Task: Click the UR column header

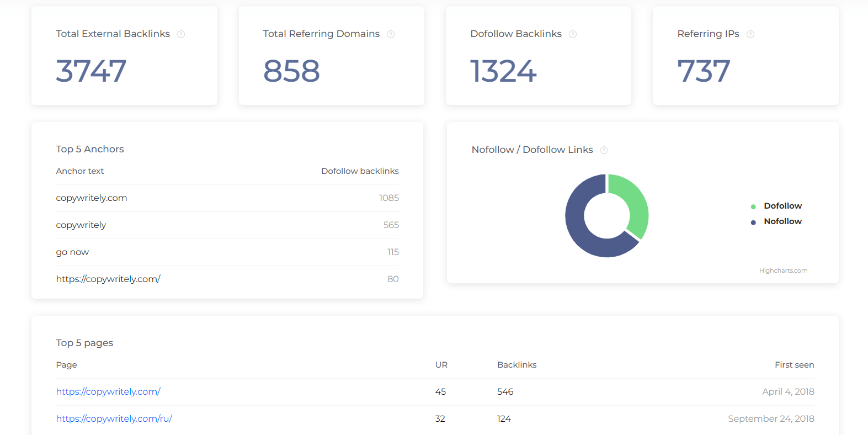Action: [441, 365]
